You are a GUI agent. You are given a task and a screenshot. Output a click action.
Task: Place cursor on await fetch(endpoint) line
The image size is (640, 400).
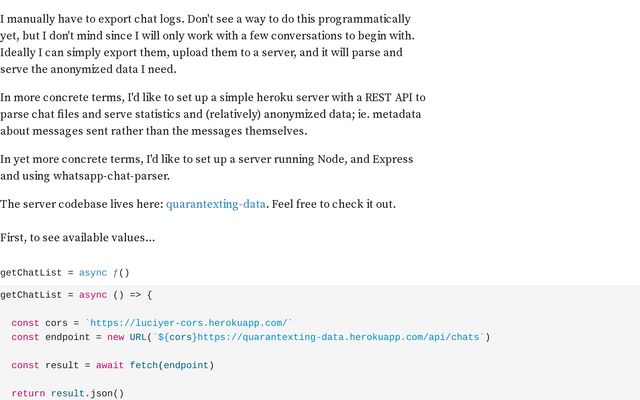tap(113, 365)
